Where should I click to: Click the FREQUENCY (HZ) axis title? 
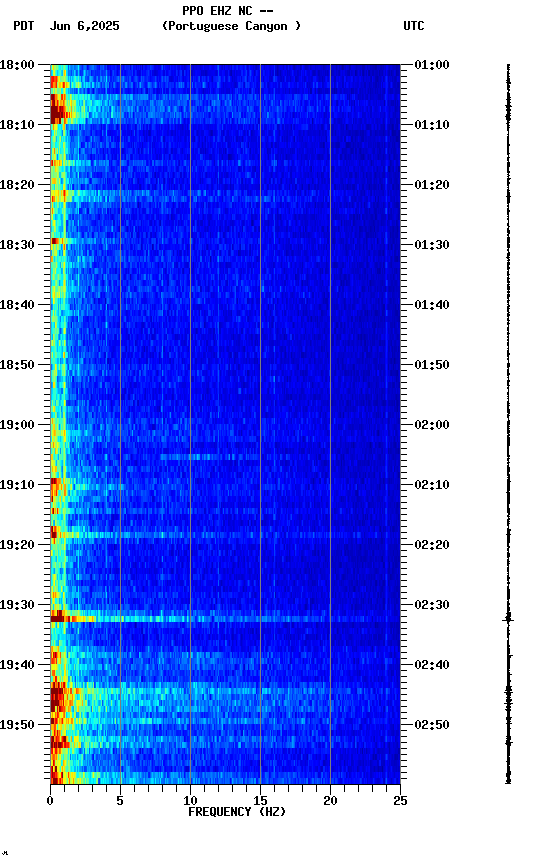[x=237, y=812]
